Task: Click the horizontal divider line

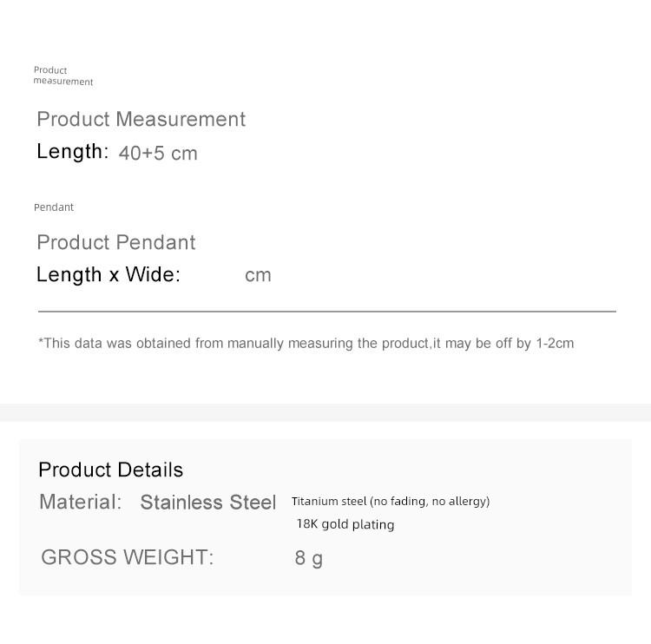Action: (326, 311)
